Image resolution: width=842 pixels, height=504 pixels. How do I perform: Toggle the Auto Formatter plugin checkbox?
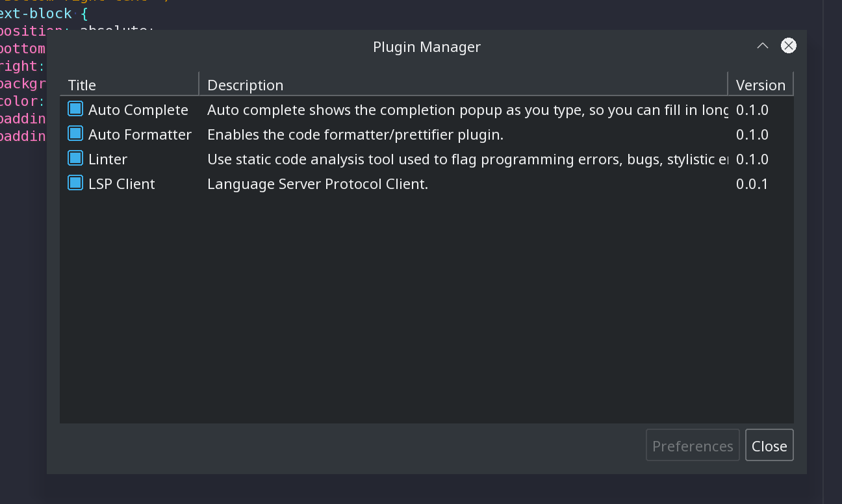(x=75, y=134)
